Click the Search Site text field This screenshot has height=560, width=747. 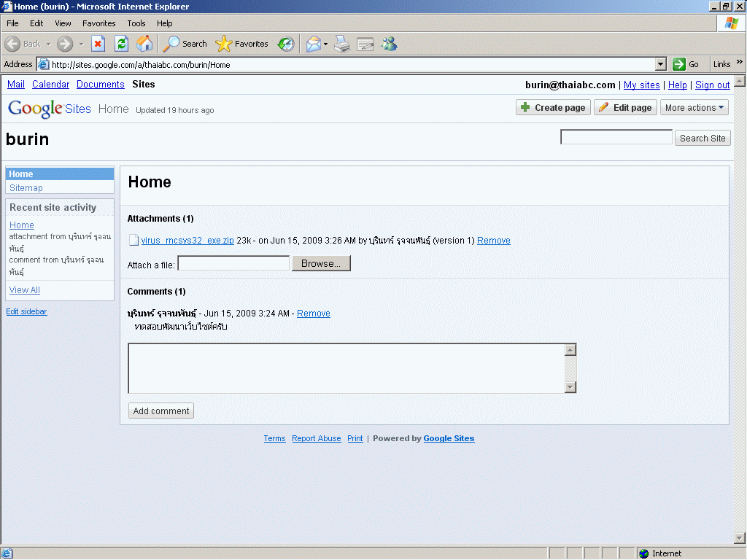point(616,137)
